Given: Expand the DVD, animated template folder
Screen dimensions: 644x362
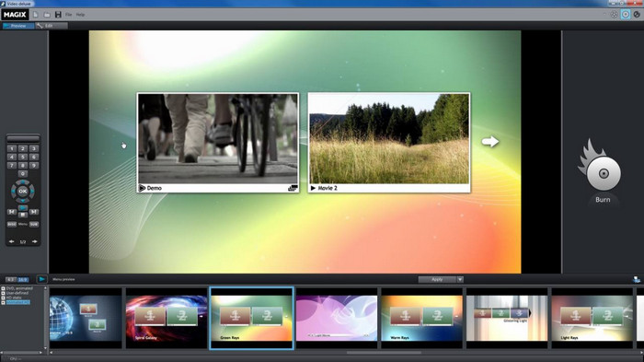Looking at the screenshot, I should tap(3, 288).
